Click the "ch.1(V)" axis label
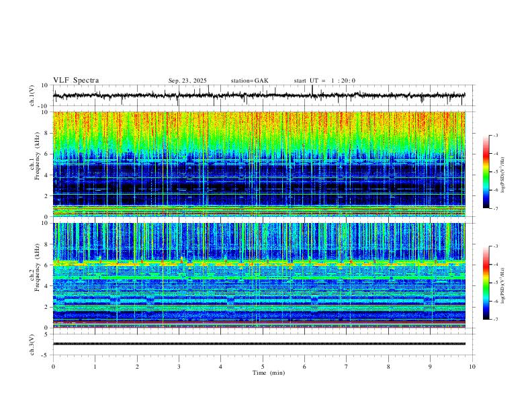Viewport: 532px width, 411px height. click(x=32, y=95)
